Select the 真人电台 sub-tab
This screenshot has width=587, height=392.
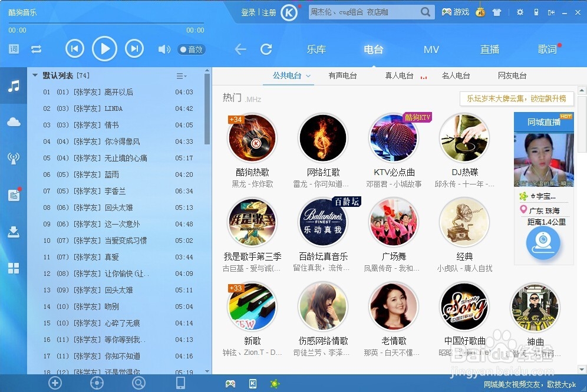(400, 75)
